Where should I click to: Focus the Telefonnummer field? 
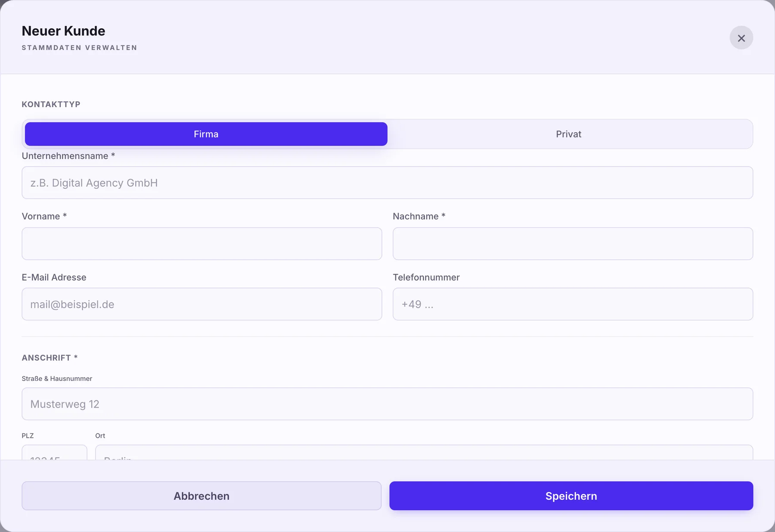573,304
